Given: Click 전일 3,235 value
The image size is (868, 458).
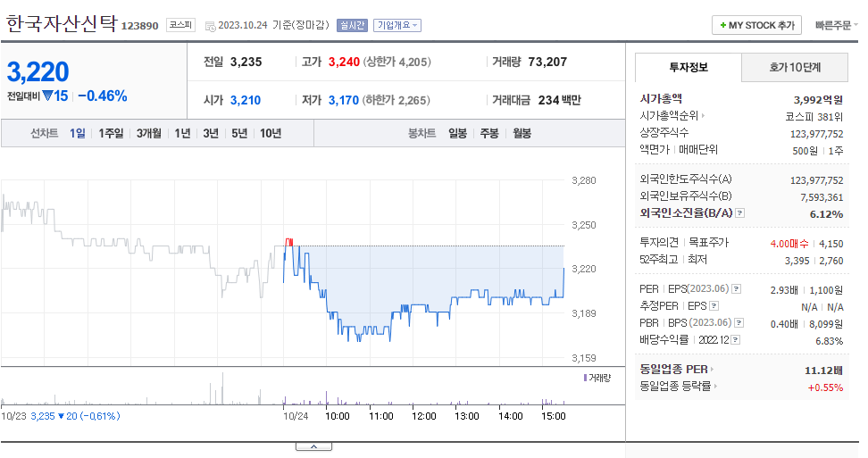Looking at the screenshot, I should (x=246, y=62).
